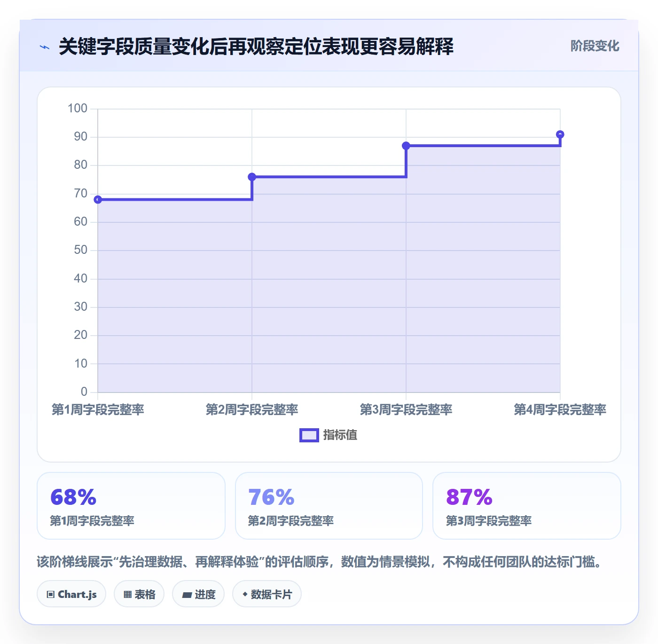658x644 pixels.
Task: Click the y-axis value 0
Action: 84,392
